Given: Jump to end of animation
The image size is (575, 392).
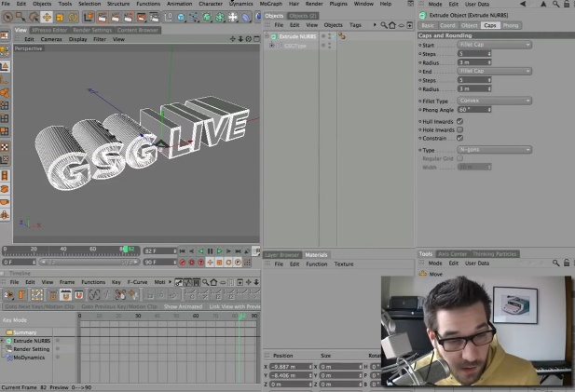Looking at the screenshot, I should pos(238,251).
